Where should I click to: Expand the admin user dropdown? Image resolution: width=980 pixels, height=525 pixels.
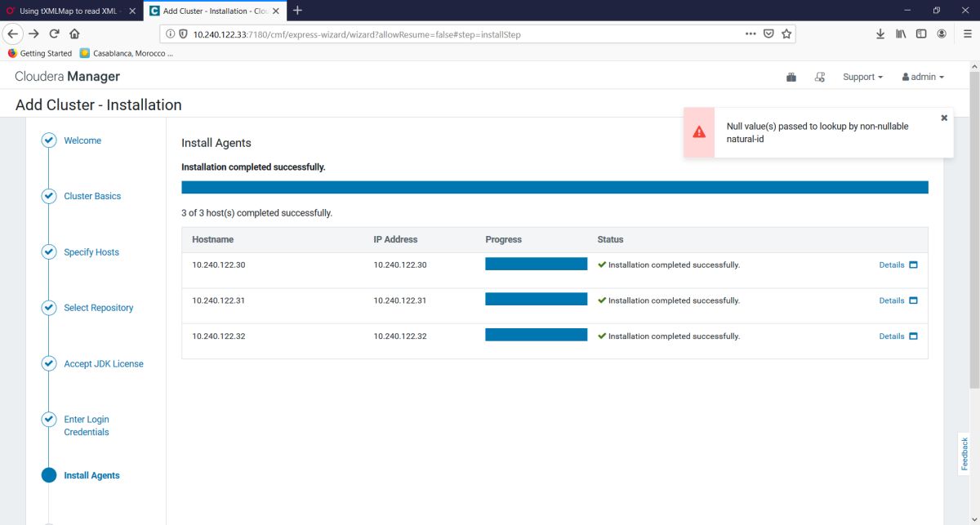(923, 77)
